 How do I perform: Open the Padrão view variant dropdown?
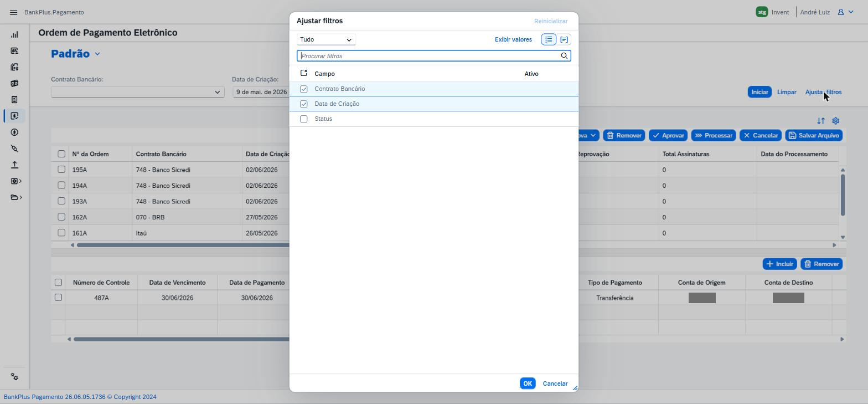(x=97, y=54)
